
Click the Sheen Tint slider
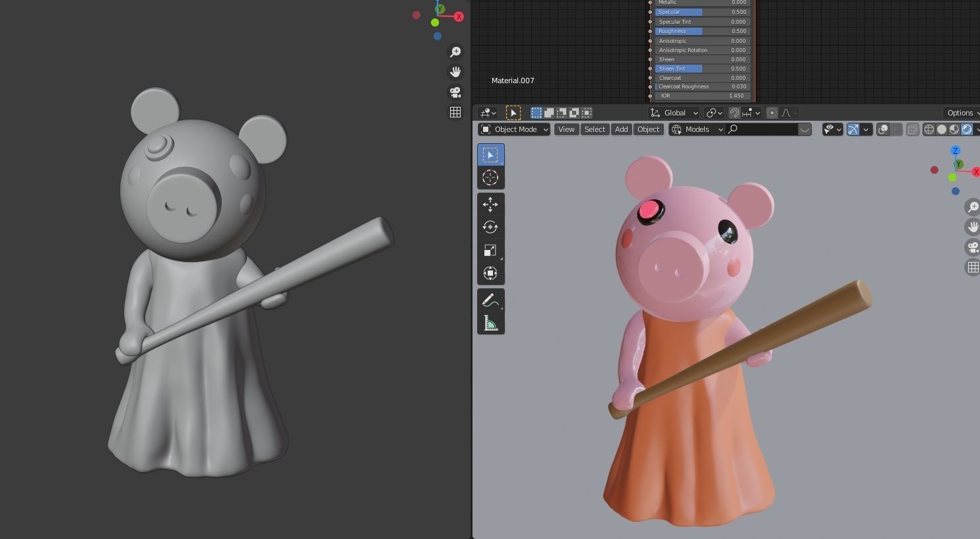click(702, 69)
